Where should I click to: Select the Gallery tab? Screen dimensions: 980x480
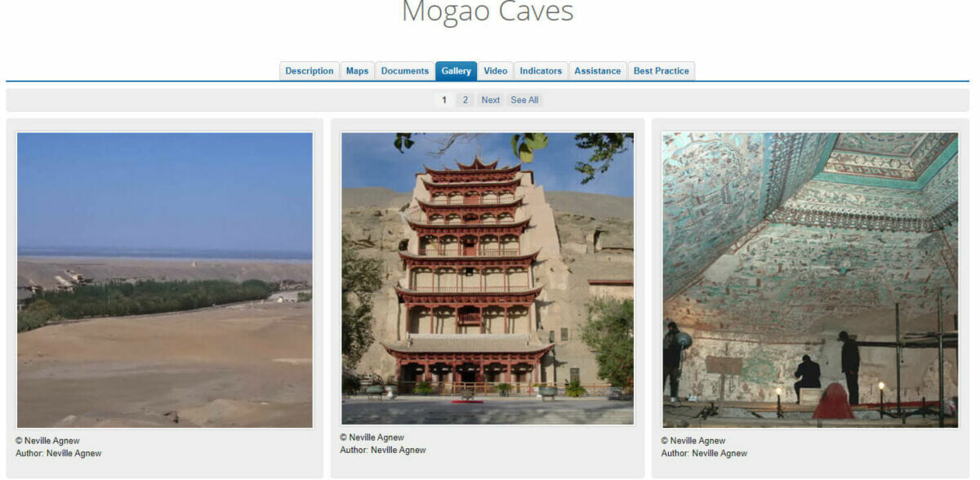[456, 71]
